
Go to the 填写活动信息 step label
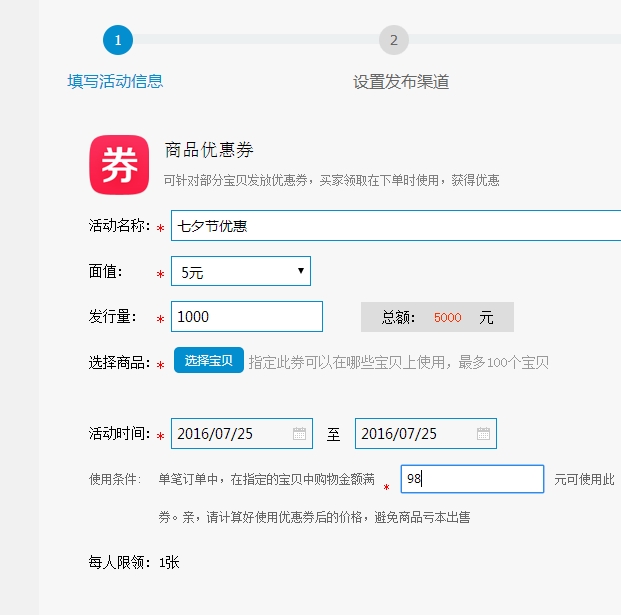tap(115, 81)
